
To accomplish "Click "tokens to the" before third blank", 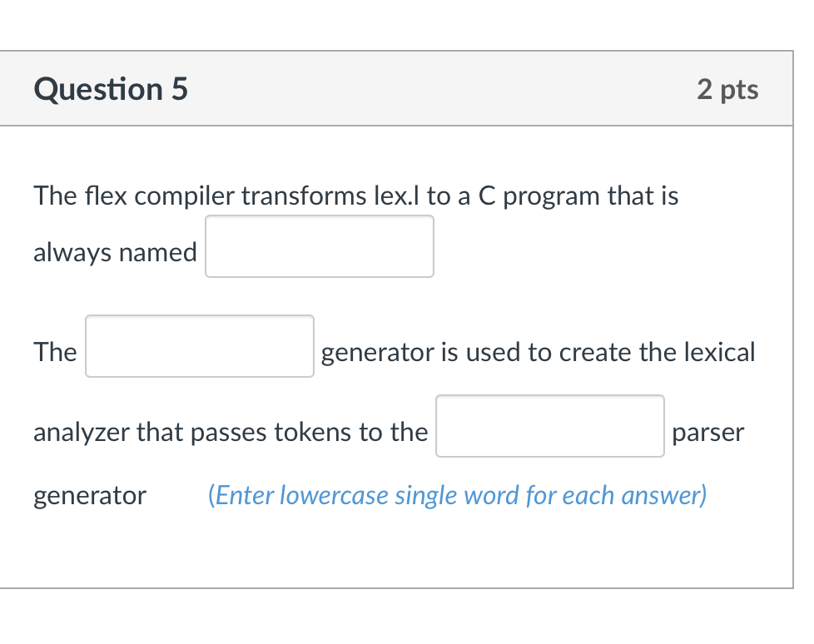I will tap(350, 432).
